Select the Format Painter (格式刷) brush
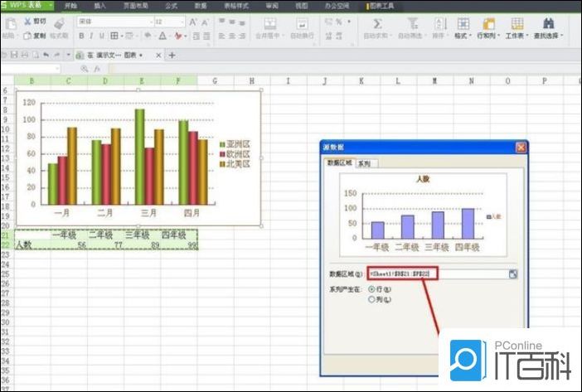This screenshot has height=392, width=582. pos(59,24)
